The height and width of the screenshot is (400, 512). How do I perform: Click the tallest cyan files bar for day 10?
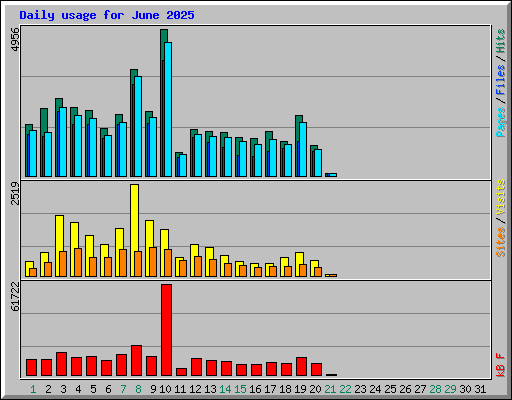tap(168, 109)
